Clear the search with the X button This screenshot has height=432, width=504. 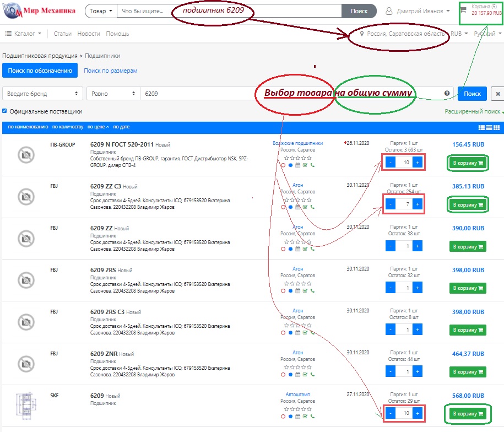(497, 94)
